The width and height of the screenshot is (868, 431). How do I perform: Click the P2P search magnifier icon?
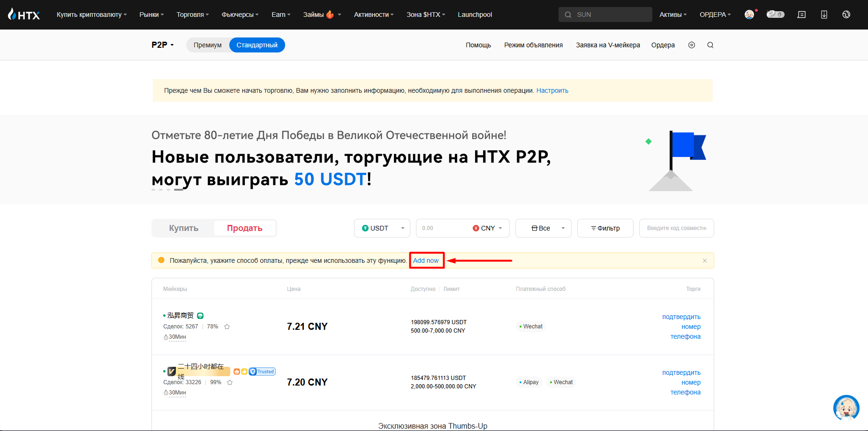(x=710, y=45)
